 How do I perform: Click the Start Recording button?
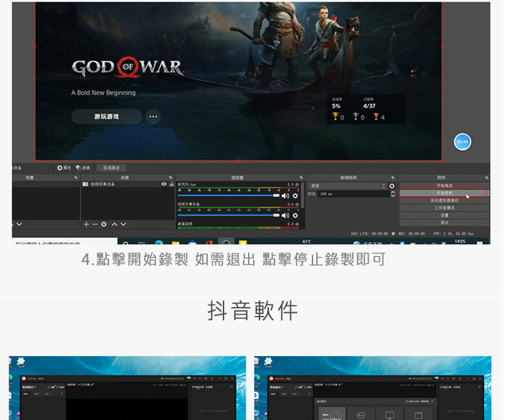pos(444,193)
